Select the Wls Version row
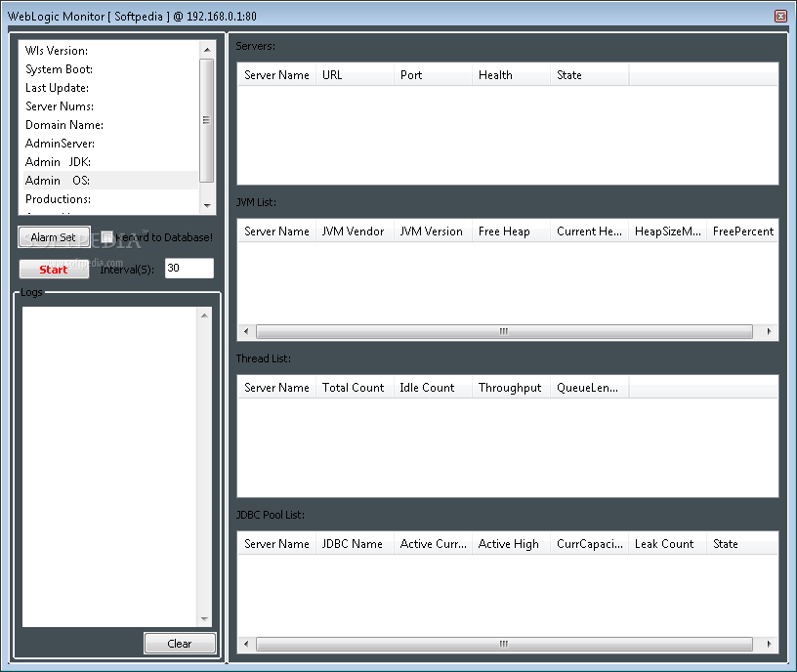This screenshot has width=797, height=672. tap(110, 51)
